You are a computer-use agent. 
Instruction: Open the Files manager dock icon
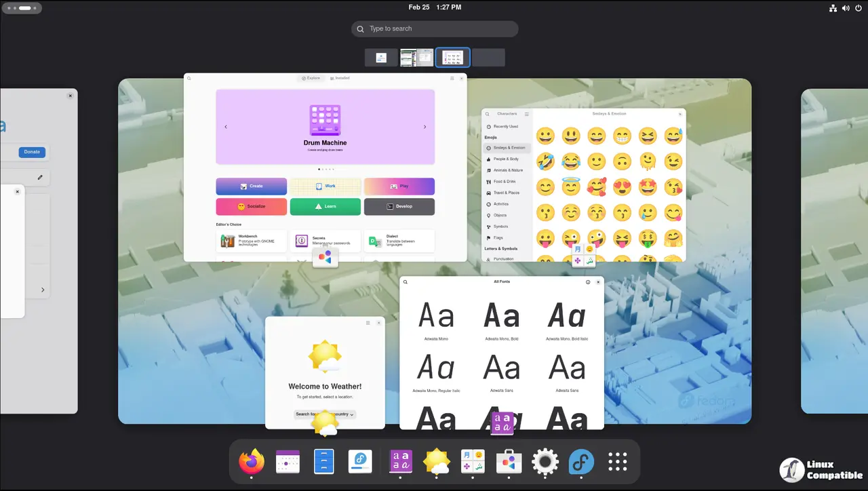click(324, 462)
